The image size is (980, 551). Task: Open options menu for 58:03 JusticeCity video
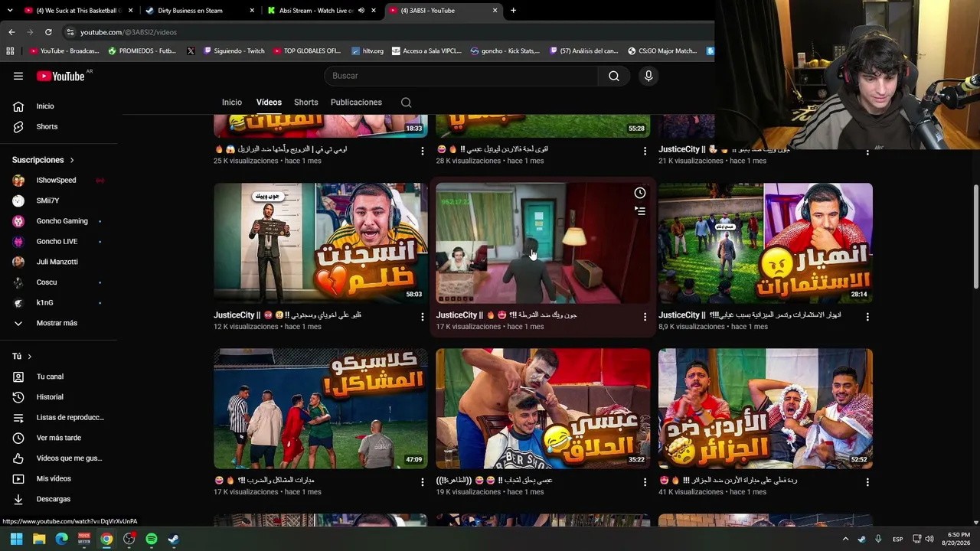click(422, 317)
